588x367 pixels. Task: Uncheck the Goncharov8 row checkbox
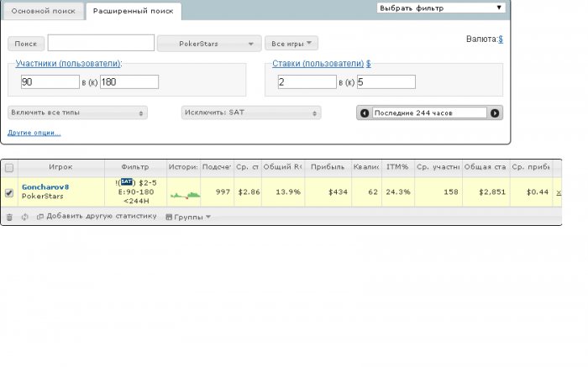tap(9, 192)
